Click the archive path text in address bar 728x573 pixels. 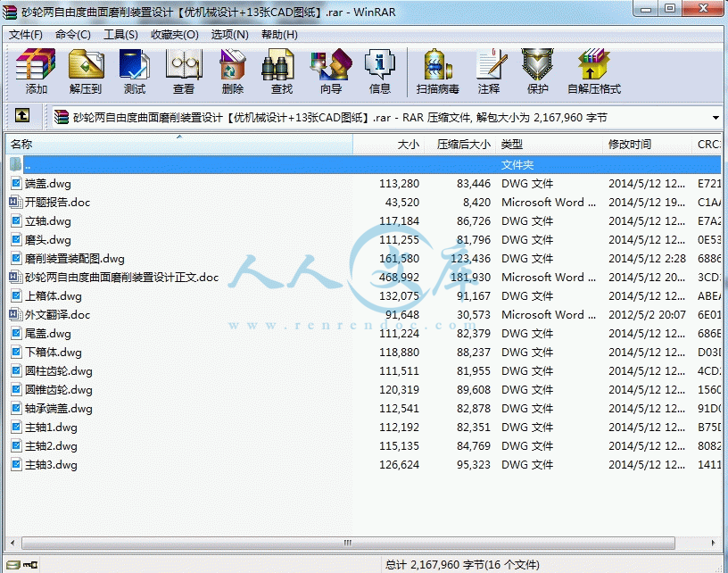pyautogui.click(x=340, y=118)
